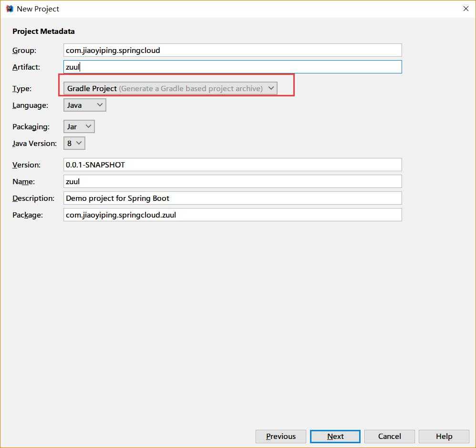Click the Language label
Screen dimensions: 476x448
point(31,105)
